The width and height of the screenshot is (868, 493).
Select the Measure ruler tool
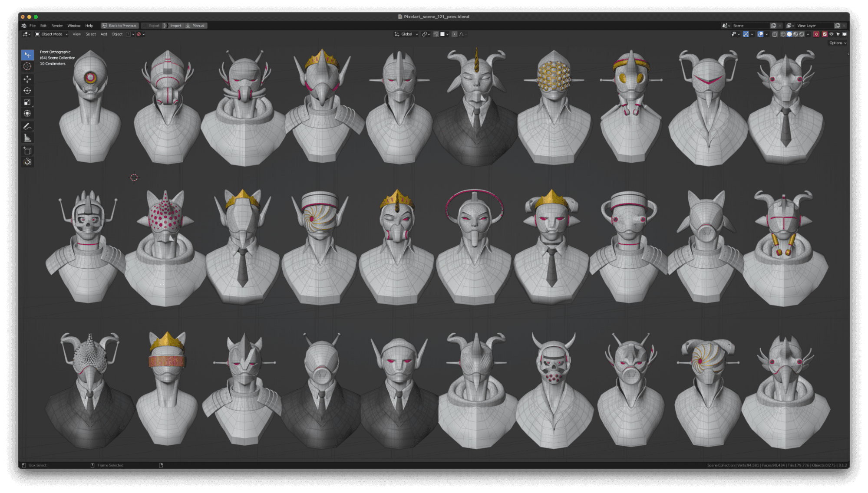[27, 138]
